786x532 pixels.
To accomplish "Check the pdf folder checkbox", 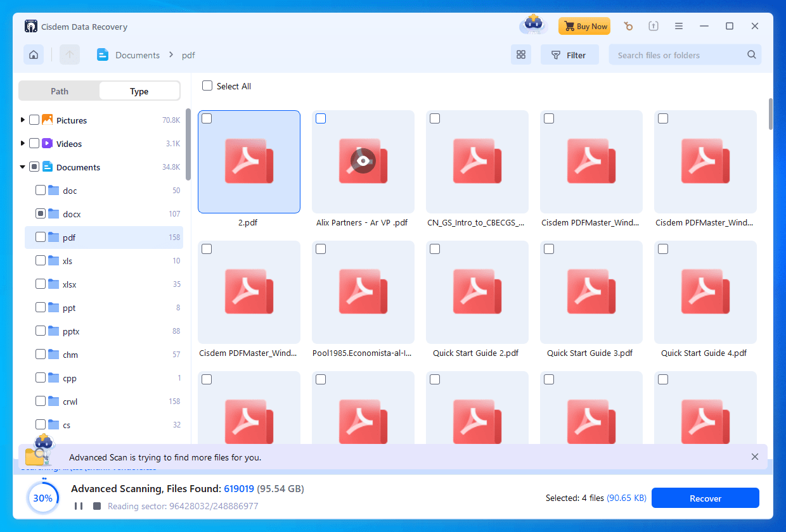I will [x=41, y=237].
